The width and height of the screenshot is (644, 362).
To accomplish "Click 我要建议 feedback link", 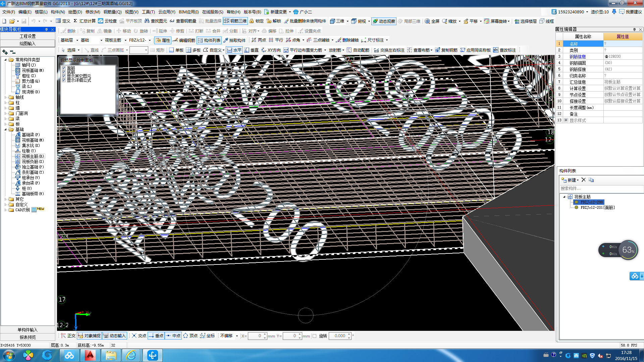I will [631, 12].
